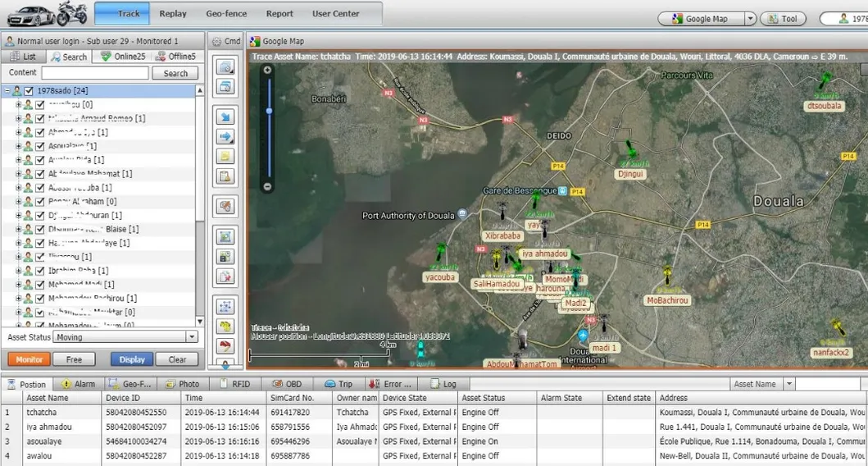Switch to the Online25 tab
Image resolution: width=868 pixels, height=466 pixels.
point(123,56)
